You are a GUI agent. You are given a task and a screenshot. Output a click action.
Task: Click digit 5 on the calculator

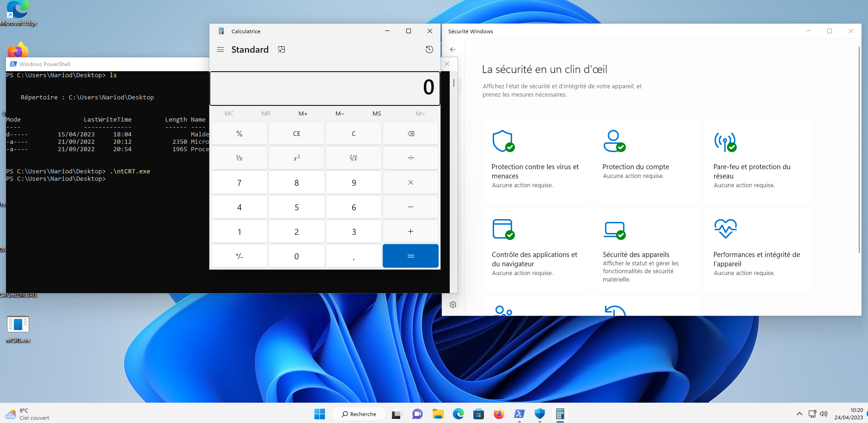pos(297,207)
